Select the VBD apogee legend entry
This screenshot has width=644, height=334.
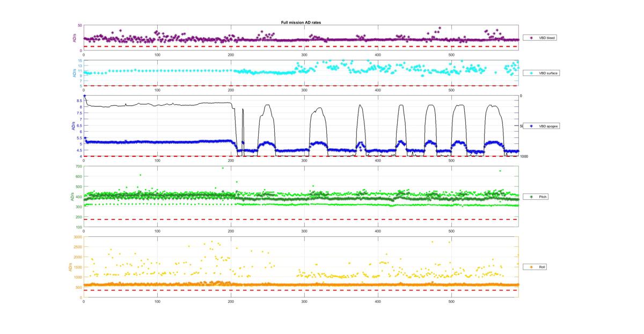[x=541, y=126]
